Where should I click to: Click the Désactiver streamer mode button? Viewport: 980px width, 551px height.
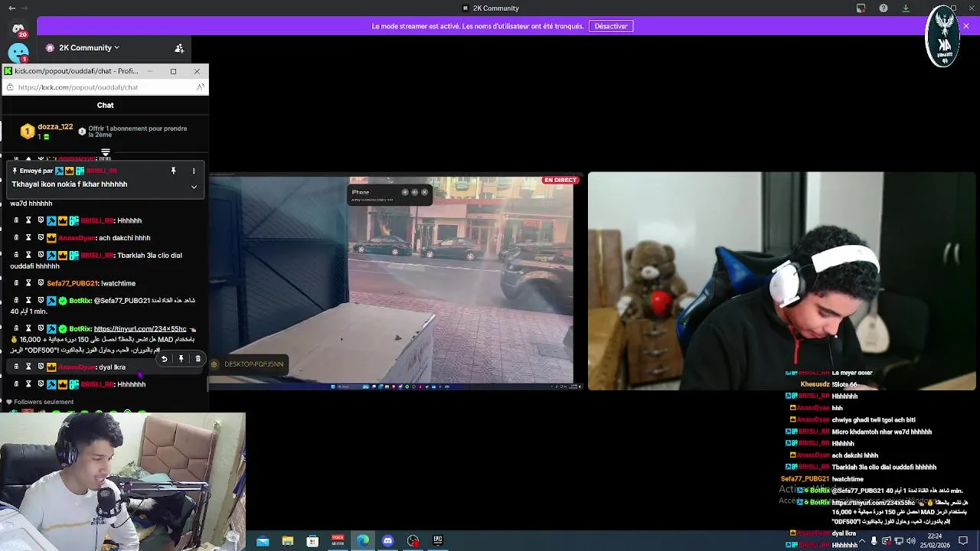click(x=611, y=26)
